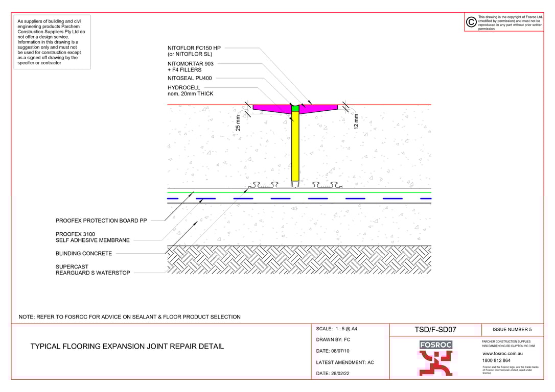The height and width of the screenshot is (392, 555).
Task: Click the copyright symbol in the top right
Action: coord(471,21)
